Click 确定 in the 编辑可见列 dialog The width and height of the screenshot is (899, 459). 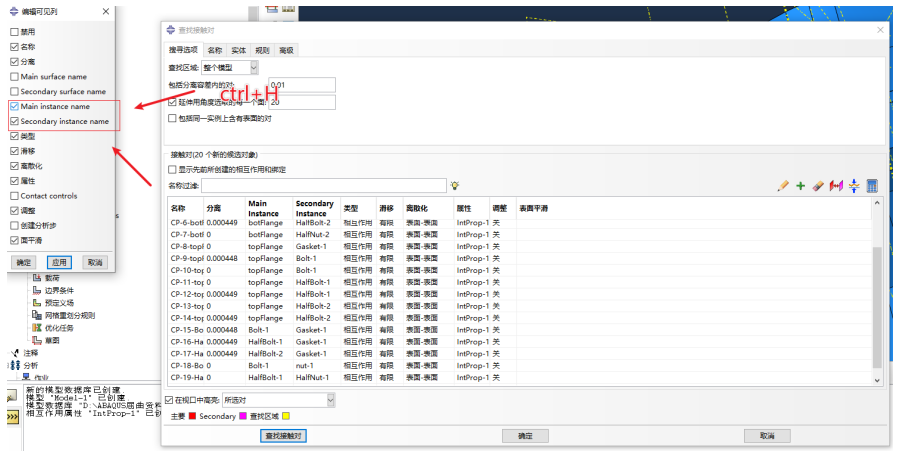[24, 262]
